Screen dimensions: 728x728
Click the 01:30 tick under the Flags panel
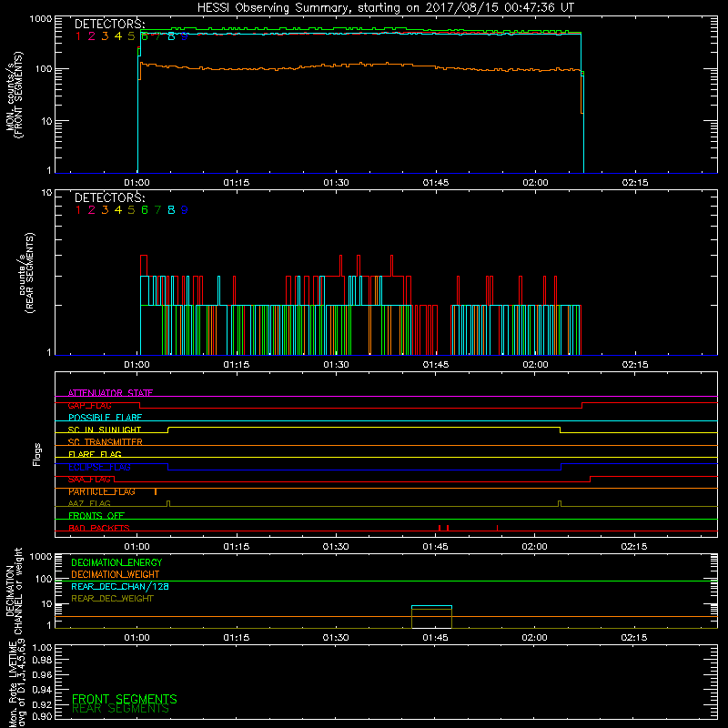coord(336,547)
